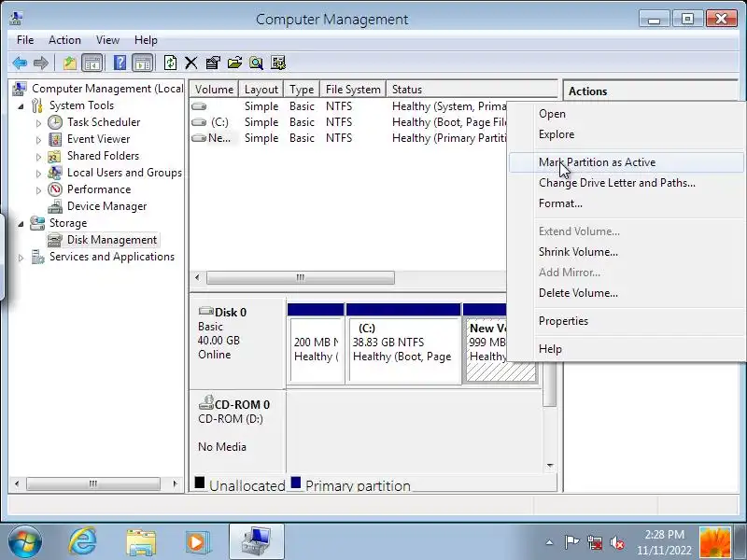Open Windows Explorer from the taskbar
The height and width of the screenshot is (560, 747).
[x=141, y=541]
